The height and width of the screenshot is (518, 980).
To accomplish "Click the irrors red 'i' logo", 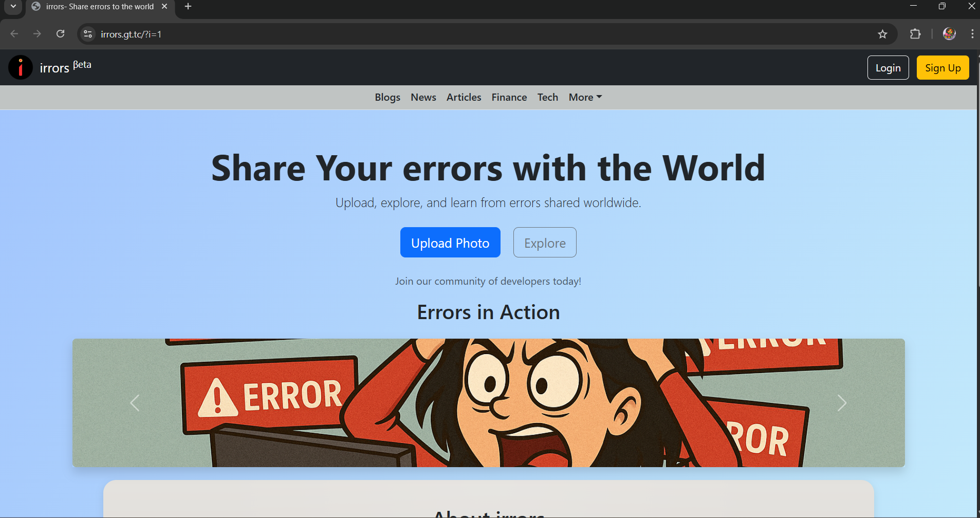I will tap(21, 67).
